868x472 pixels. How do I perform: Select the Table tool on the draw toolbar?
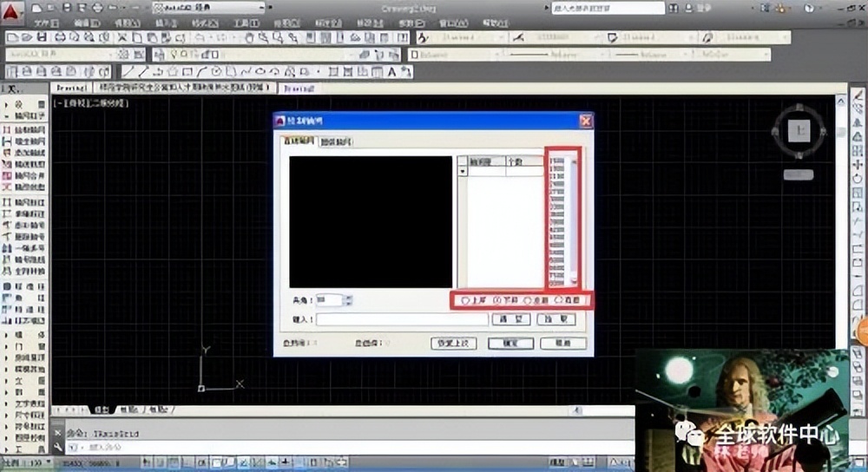click(x=377, y=72)
